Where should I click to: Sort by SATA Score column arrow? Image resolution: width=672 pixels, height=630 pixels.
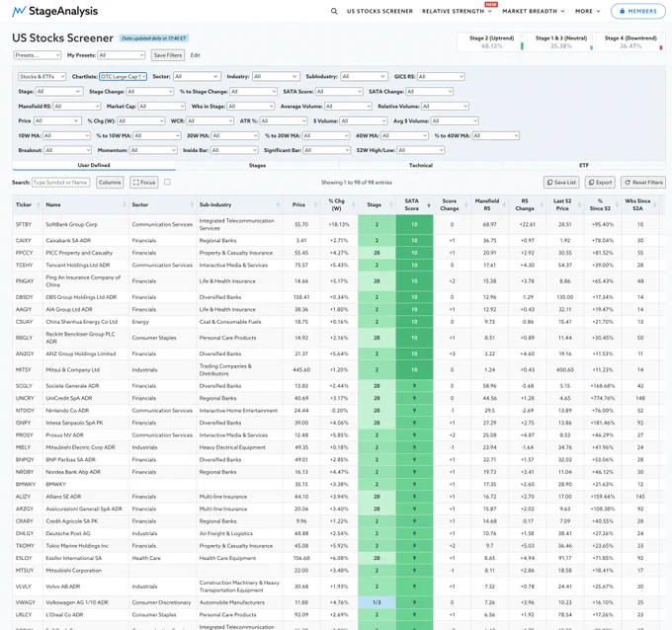tap(429, 205)
